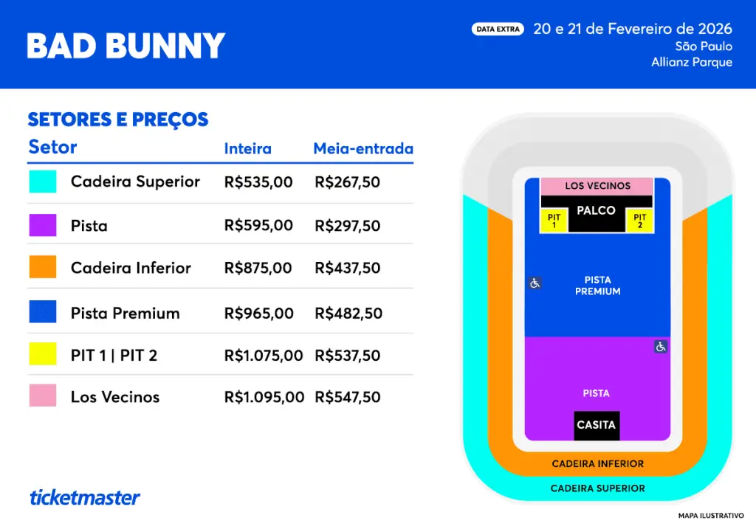Select the PISTA PREMIUM area on the map
756x532 pixels.
(597, 286)
